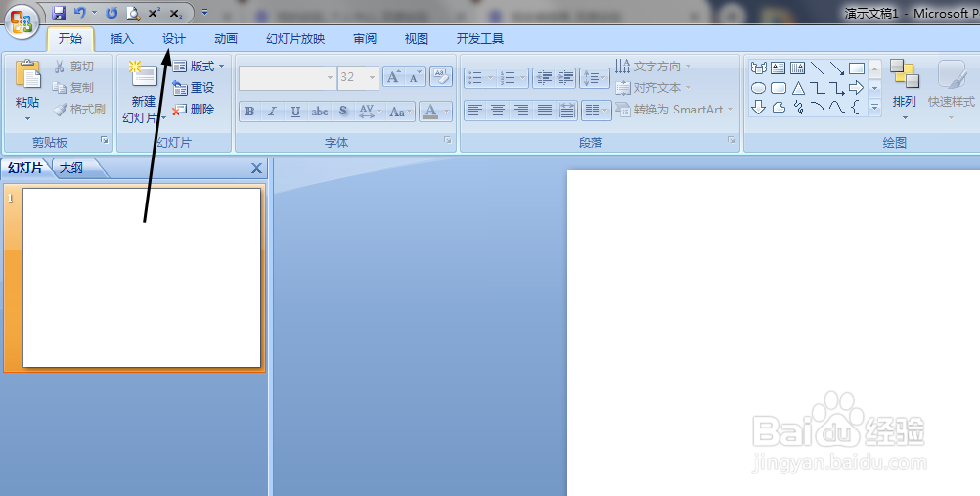Open 对齐文本 align text menu
980x496 pixels.
pyautogui.click(x=653, y=88)
